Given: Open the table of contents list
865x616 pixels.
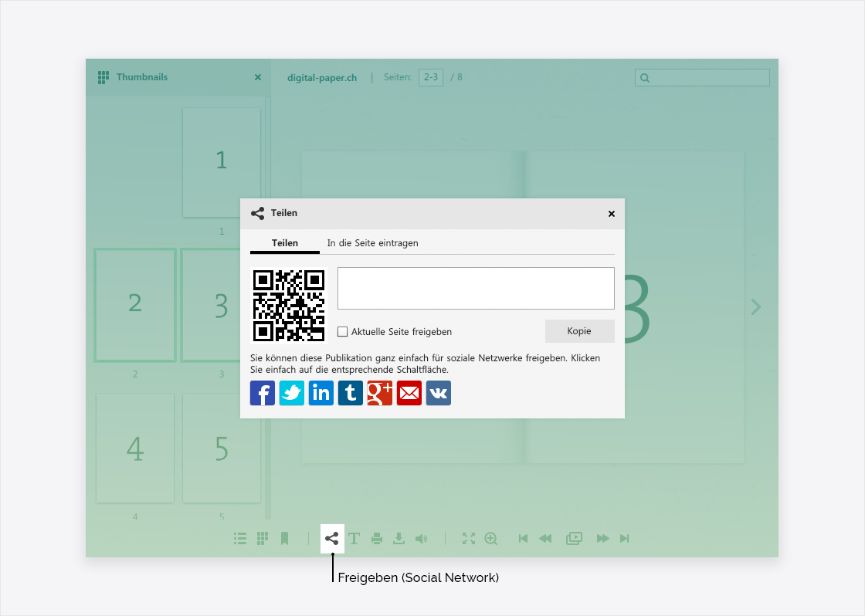Looking at the screenshot, I should [x=240, y=539].
